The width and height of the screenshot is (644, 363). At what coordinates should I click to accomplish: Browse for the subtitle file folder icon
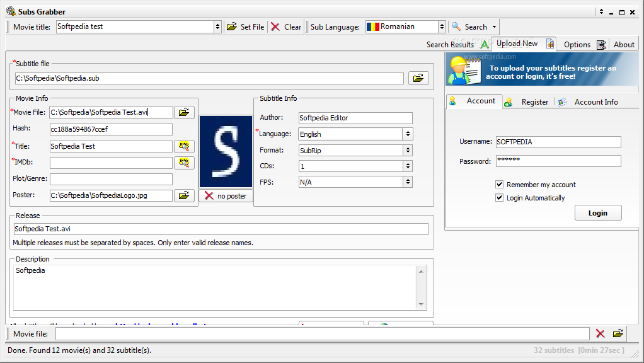click(x=418, y=78)
